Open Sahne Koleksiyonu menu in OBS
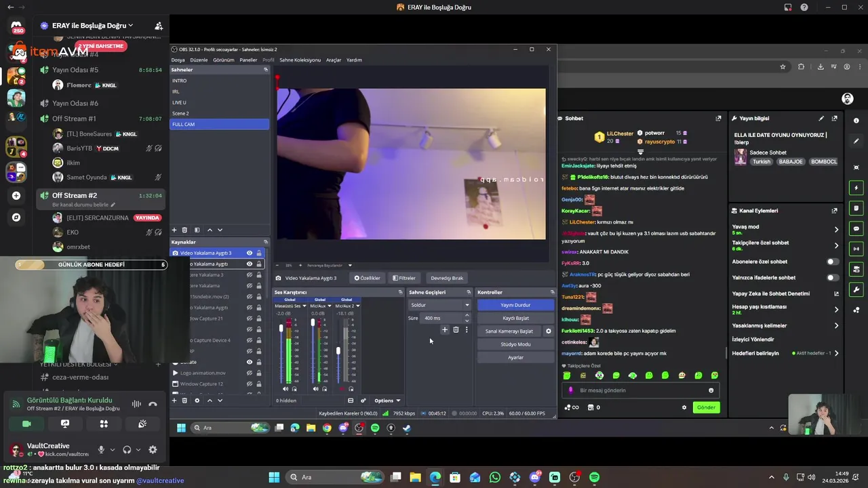This screenshot has height=488, width=868. pyautogui.click(x=300, y=60)
